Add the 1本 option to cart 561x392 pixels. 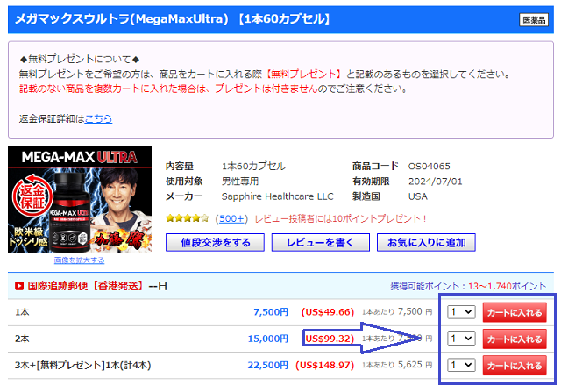click(515, 312)
